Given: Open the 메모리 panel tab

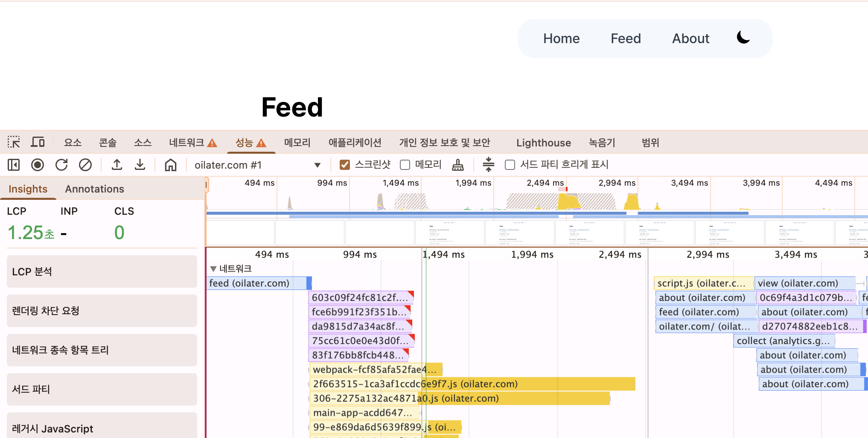Looking at the screenshot, I should 297,143.
